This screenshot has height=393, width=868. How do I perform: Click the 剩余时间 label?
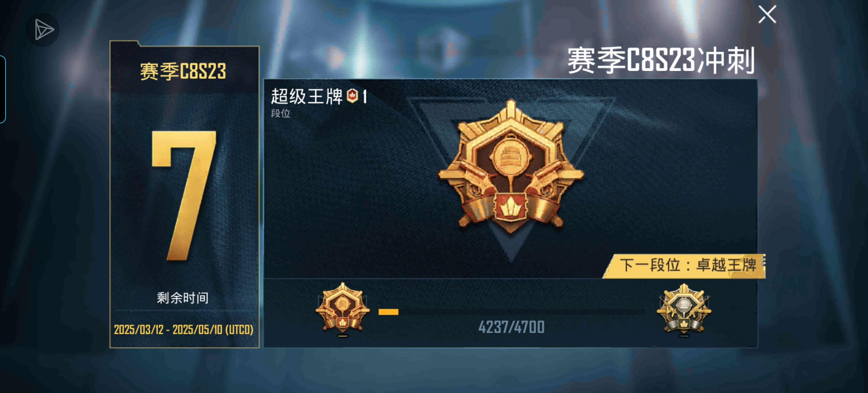[x=183, y=298]
